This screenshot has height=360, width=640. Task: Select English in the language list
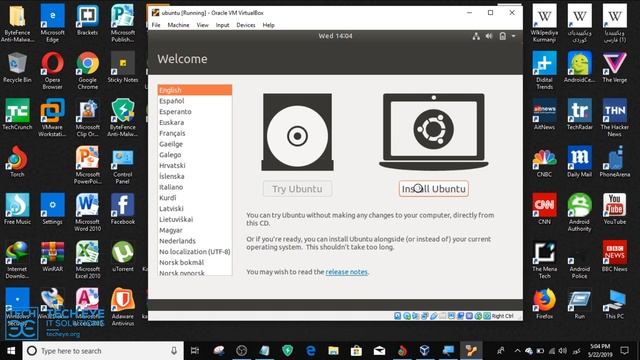(x=195, y=90)
